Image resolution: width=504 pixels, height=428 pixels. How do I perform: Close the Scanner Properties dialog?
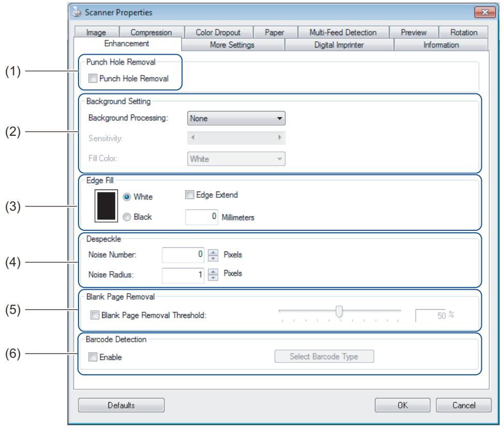point(485,12)
